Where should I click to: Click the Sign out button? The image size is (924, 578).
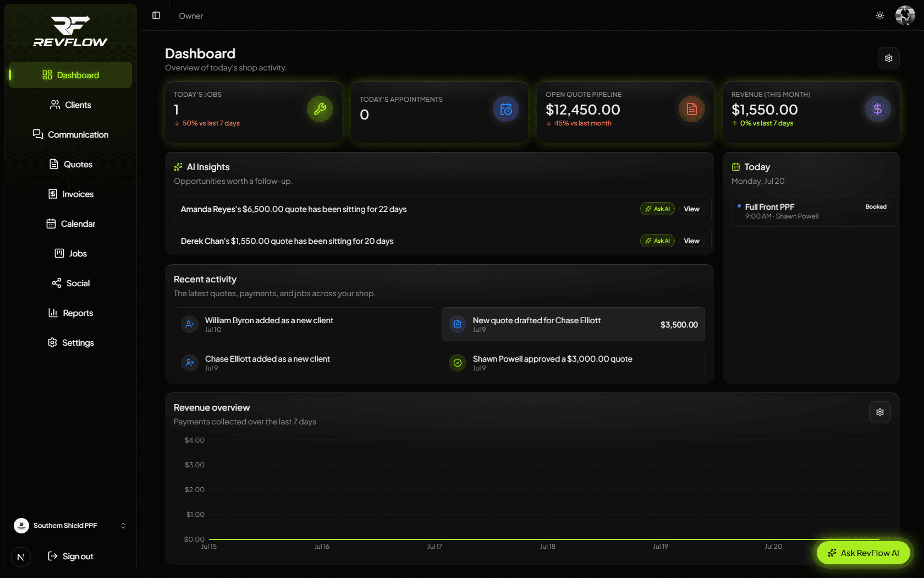tap(70, 556)
